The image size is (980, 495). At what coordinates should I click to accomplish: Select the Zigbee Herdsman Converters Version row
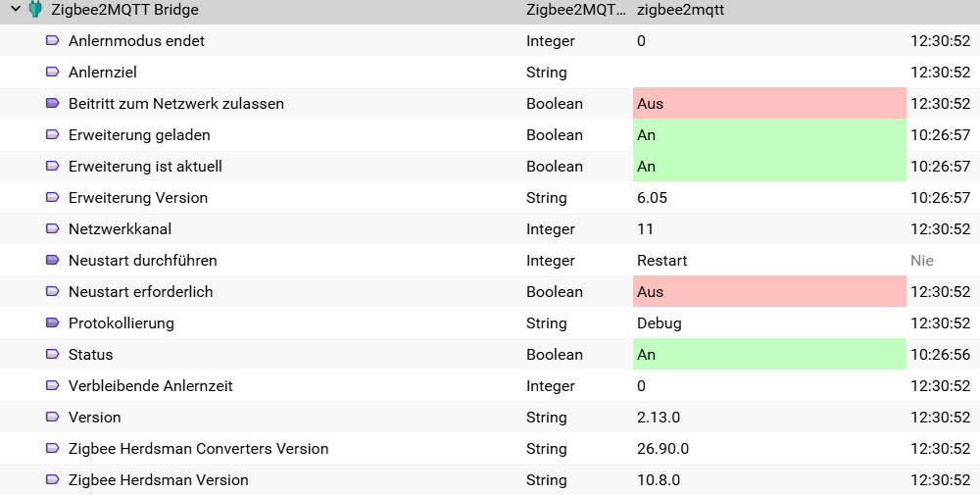(490, 448)
